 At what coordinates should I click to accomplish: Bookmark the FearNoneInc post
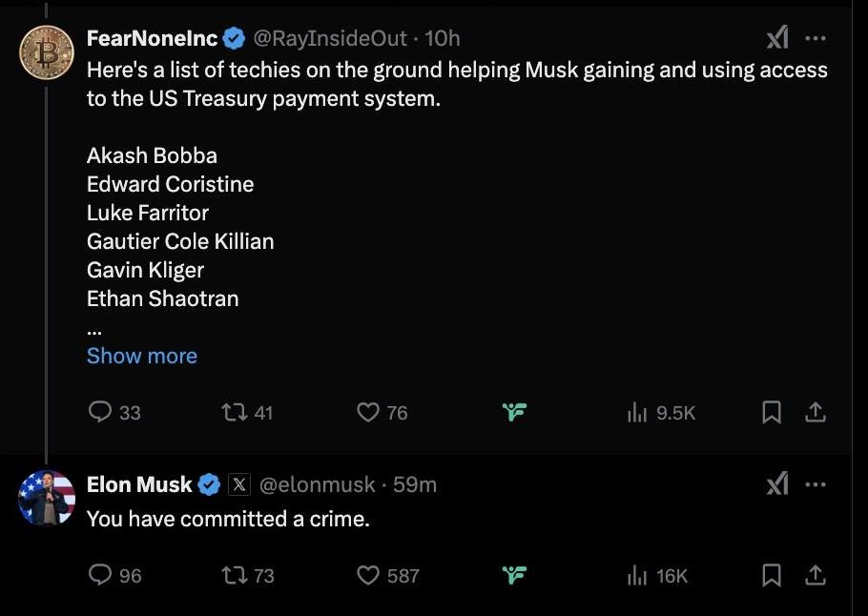pos(772,412)
